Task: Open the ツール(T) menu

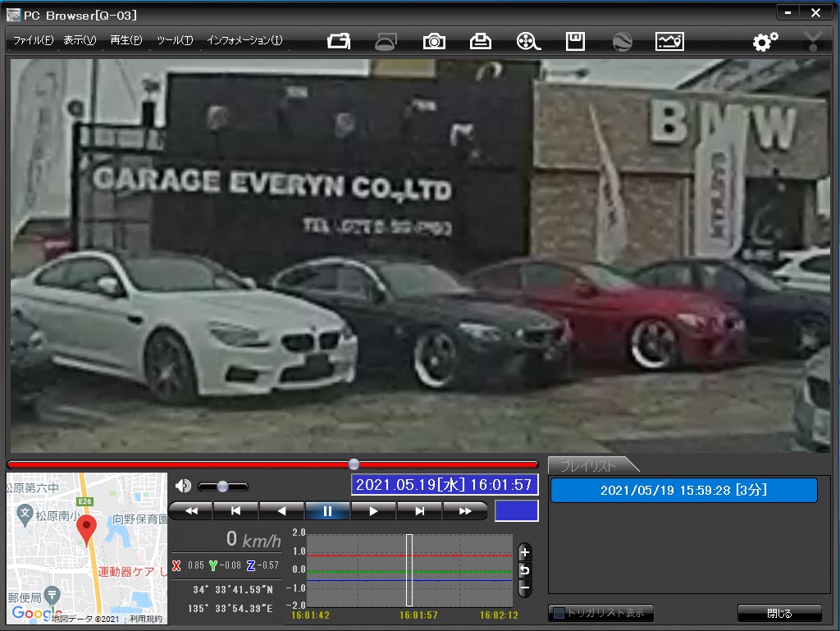Action: (x=175, y=40)
